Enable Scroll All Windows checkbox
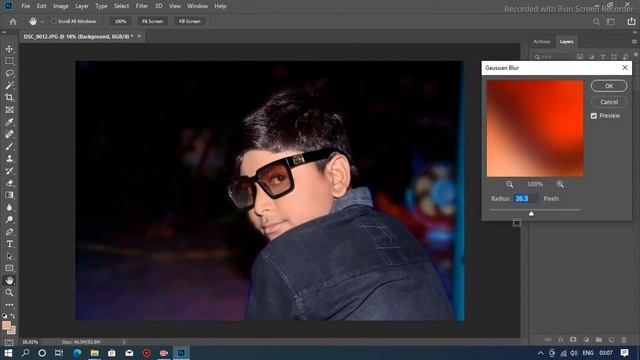This screenshot has width=640, height=360. coord(54,21)
